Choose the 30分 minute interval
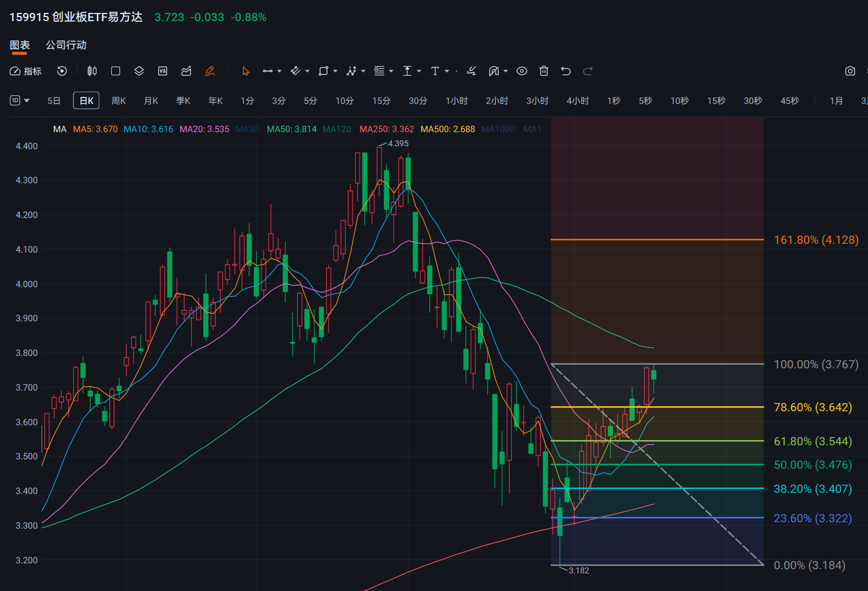868x591 pixels. pos(418,100)
